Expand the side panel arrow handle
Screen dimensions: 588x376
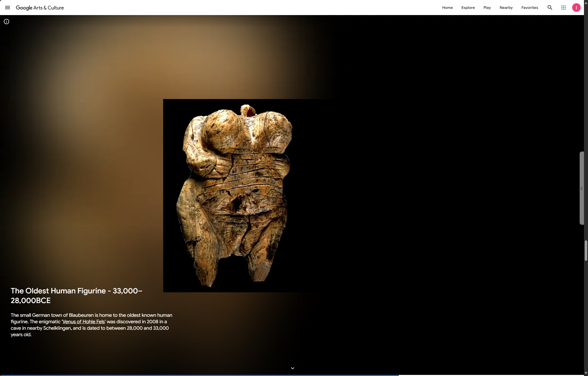coord(582,188)
